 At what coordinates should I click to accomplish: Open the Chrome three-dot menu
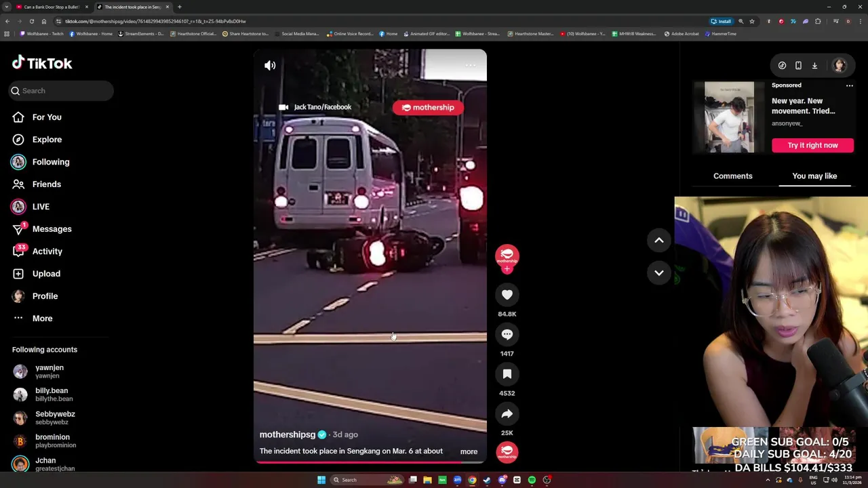[x=860, y=21]
